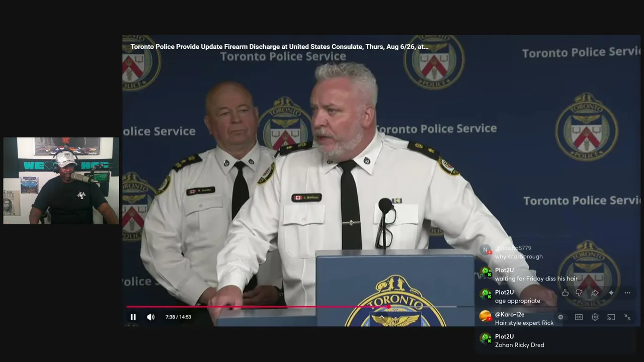Click Plot2U's avatar beside 'age appropriate'
The width and height of the screenshot is (644, 362).
tap(486, 295)
